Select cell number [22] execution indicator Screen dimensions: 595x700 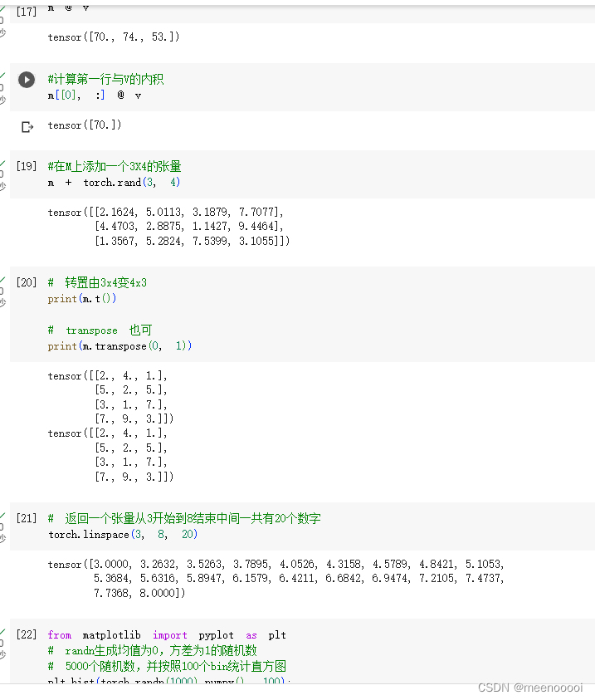pyautogui.click(x=27, y=634)
